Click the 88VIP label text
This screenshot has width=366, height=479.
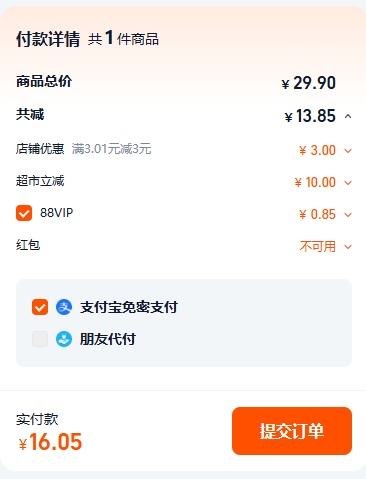pyautogui.click(x=57, y=213)
